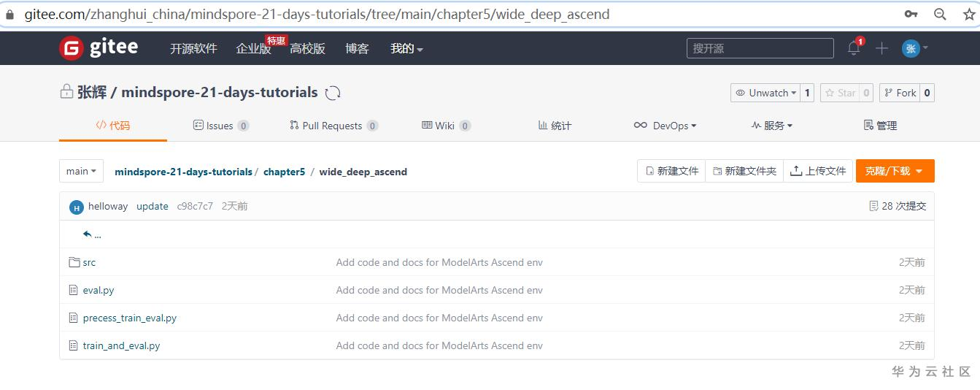Viewport: 980px width, 390px height.
Task: Switch to the Pull Requests tab
Action: (x=333, y=126)
